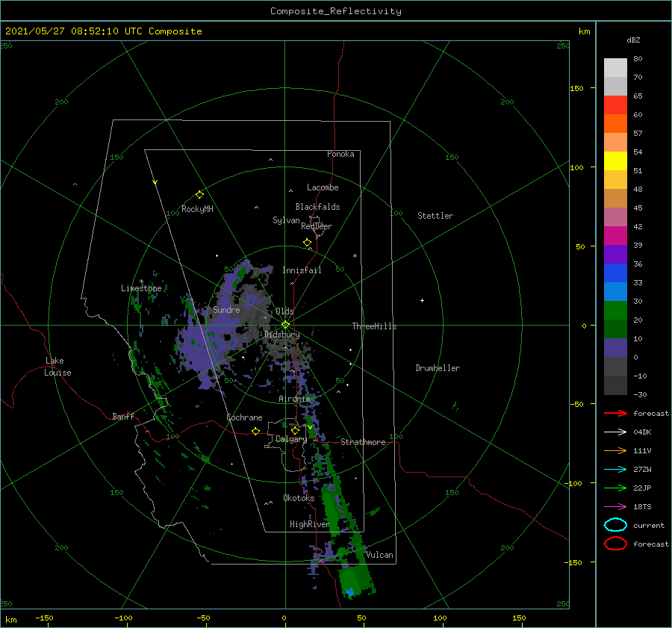Click the HighRiver label
Screen dimensions: 672x628
point(310,524)
